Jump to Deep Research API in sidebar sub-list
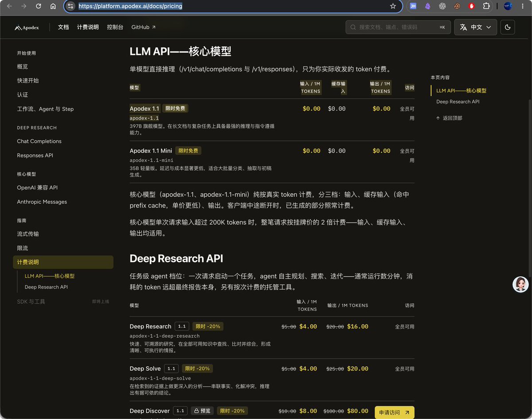532x419 pixels. pyautogui.click(x=46, y=287)
